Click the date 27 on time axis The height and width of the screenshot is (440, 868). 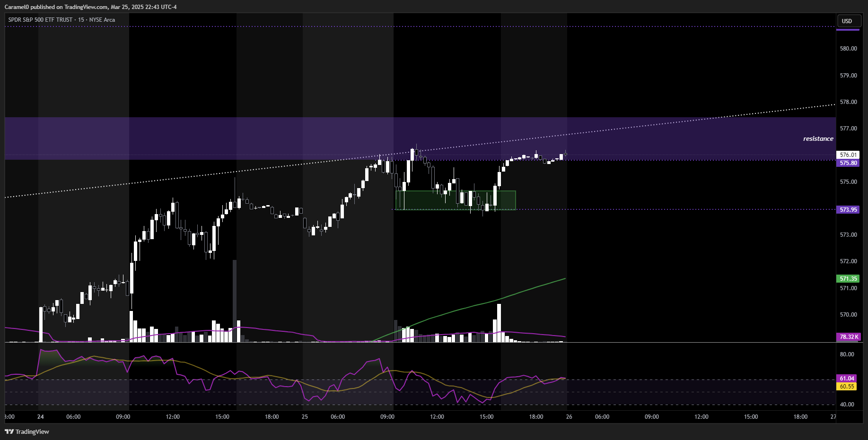(x=833, y=417)
